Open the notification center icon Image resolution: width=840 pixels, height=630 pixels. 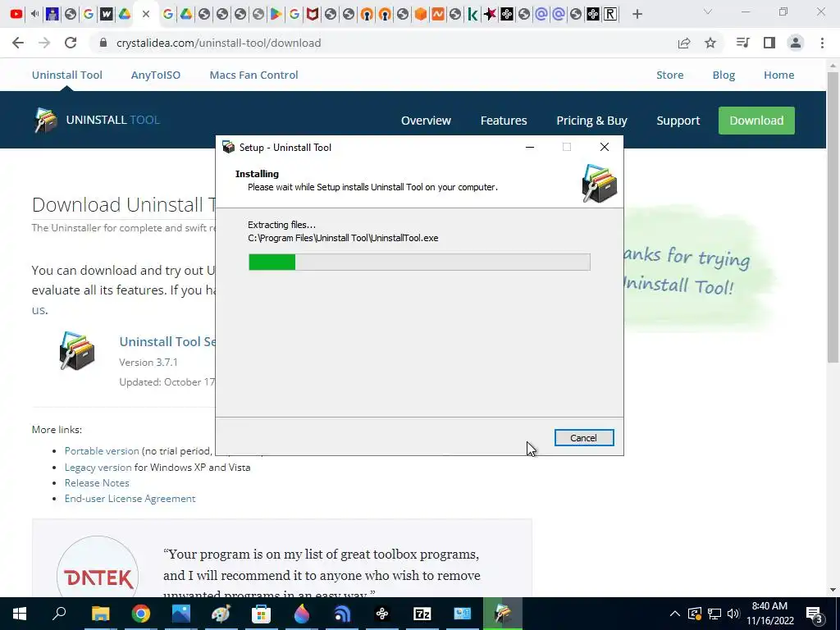[815, 614]
